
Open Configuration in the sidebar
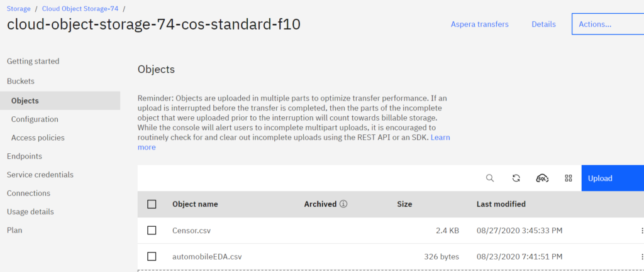(x=35, y=119)
